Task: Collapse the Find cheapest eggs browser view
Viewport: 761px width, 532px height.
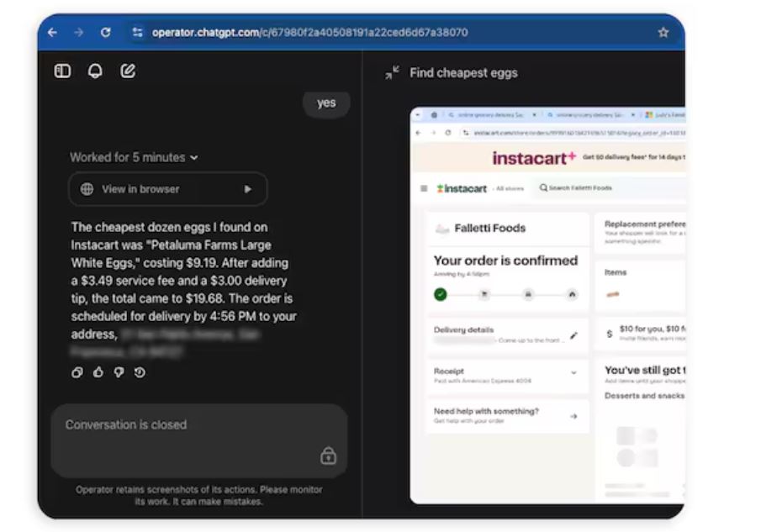Action: tap(392, 73)
